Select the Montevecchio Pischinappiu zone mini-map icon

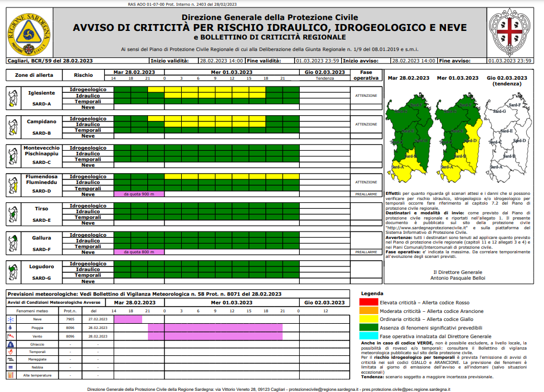(13, 156)
